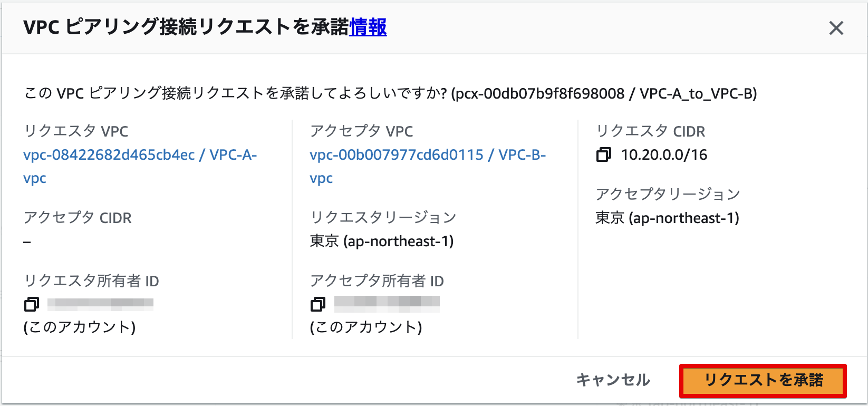Copy the リクエスタ所有者 ID value
The height and width of the screenshot is (406, 868).
click(32, 304)
